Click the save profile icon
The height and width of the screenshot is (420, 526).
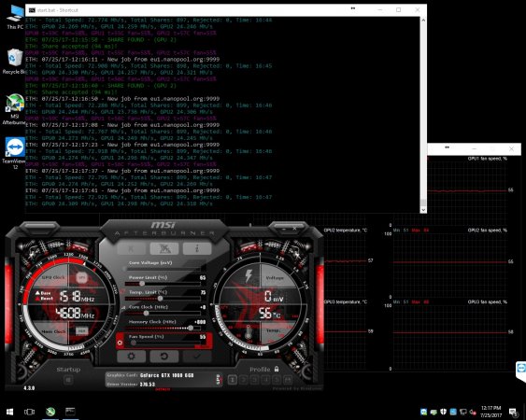pos(288,380)
